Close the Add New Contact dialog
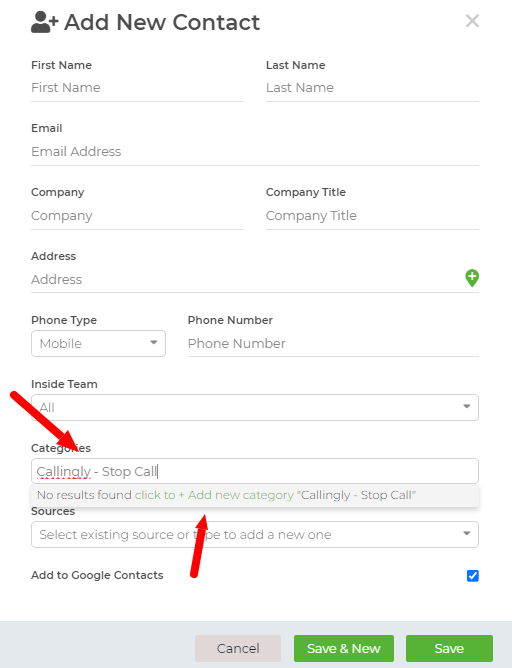 pyautogui.click(x=472, y=21)
